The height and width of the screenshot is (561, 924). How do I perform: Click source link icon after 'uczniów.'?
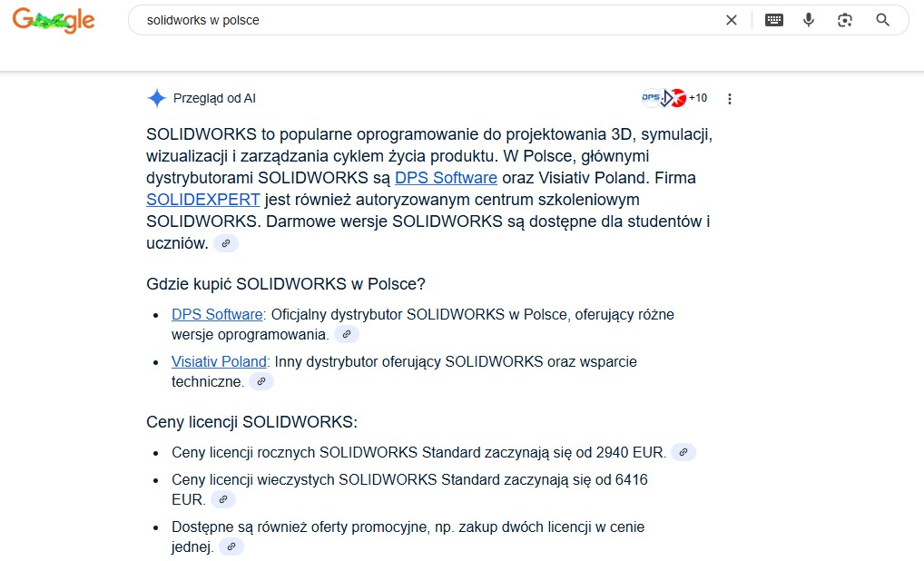(x=226, y=243)
